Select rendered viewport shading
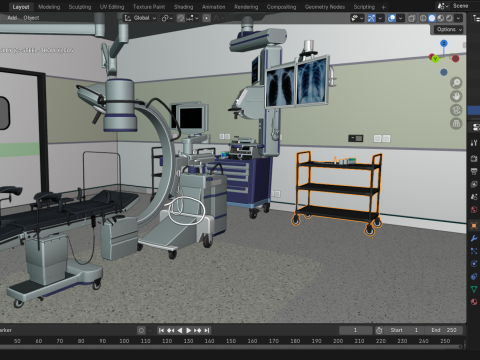This screenshot has width=480, height=360. 449,18
